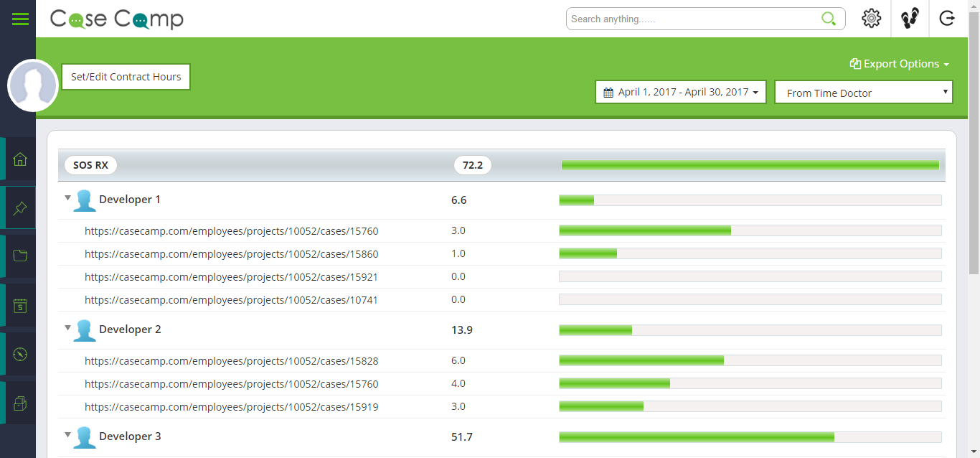Click the 4.0 hours value
The image size is (980, 458).
tap(458, 383)
